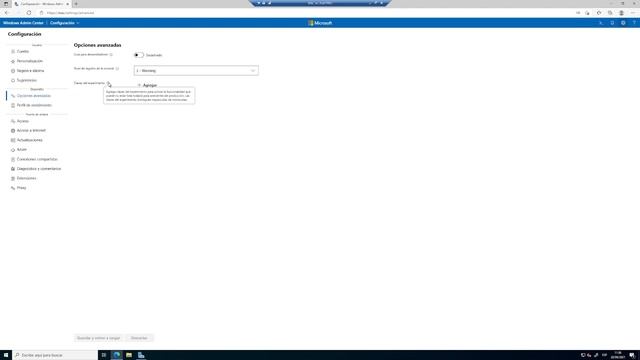This screenshot has width=640, height=360.
Task: Click the Acceso a Internet globe icon
Action: (13, 131)
